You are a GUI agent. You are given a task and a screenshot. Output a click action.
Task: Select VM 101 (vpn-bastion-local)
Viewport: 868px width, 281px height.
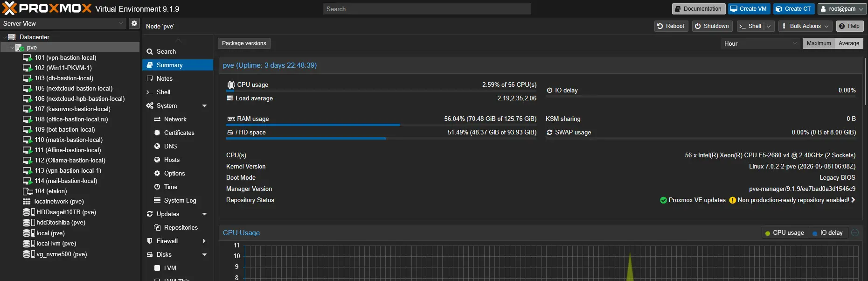point(65,57)
